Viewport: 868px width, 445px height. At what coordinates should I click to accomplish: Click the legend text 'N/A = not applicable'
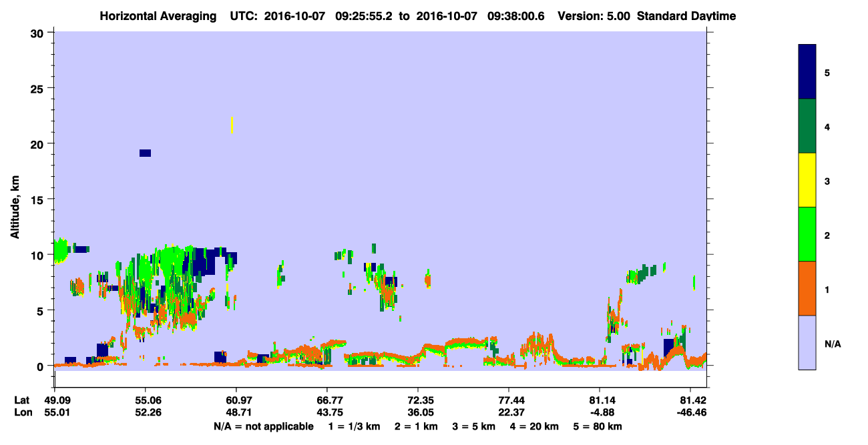click(264, 426)
